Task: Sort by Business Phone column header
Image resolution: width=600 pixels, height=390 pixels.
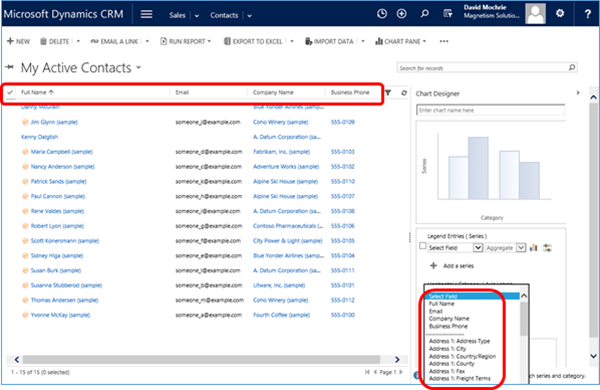Action: 350,92
